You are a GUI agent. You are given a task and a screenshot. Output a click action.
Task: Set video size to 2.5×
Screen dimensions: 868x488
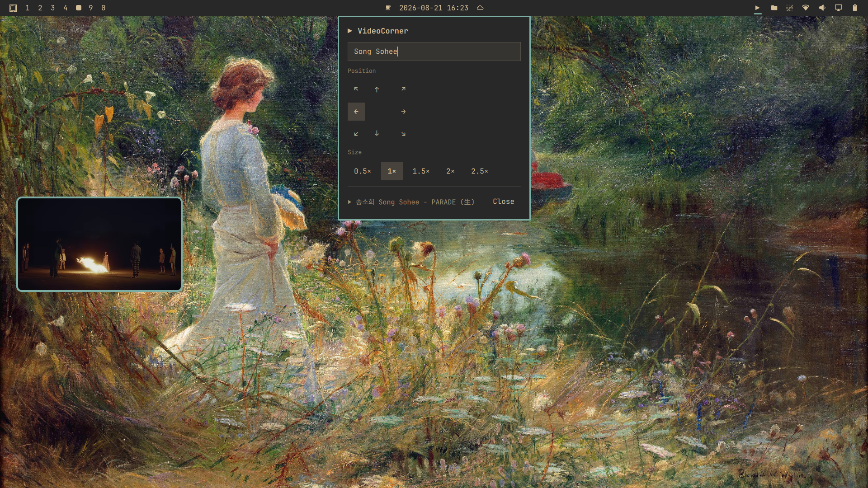pos(480,171)
